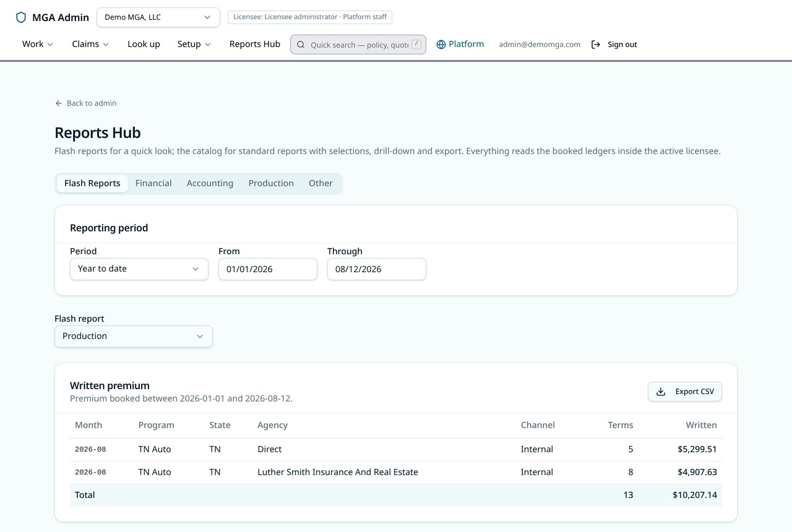Image resolution: width=792 pixels, height=532 pixels.
Task: Expand the Work menu
Action: 38,44
